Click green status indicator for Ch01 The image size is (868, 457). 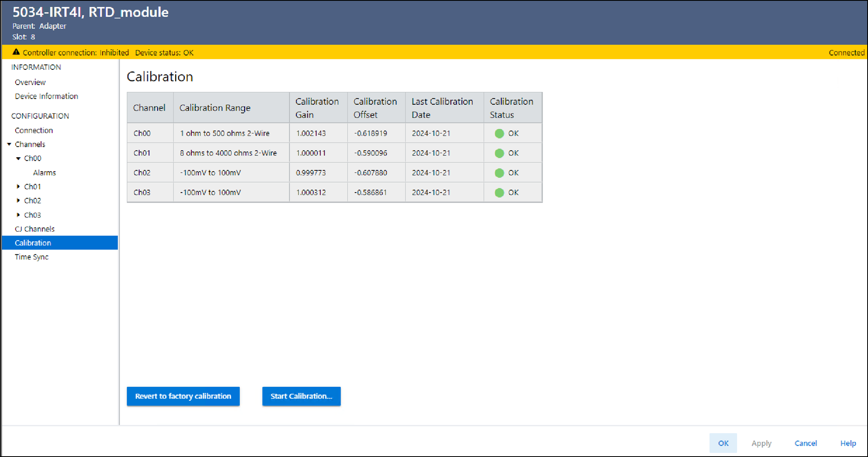pyautogui.click(x=499, y=153)
